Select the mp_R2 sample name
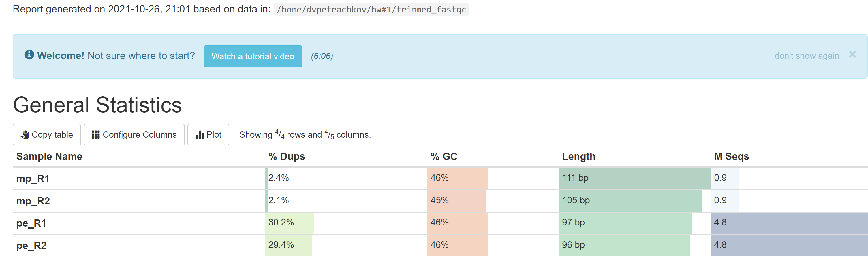This screenshot has height=258, width=868. coord(33,201)
